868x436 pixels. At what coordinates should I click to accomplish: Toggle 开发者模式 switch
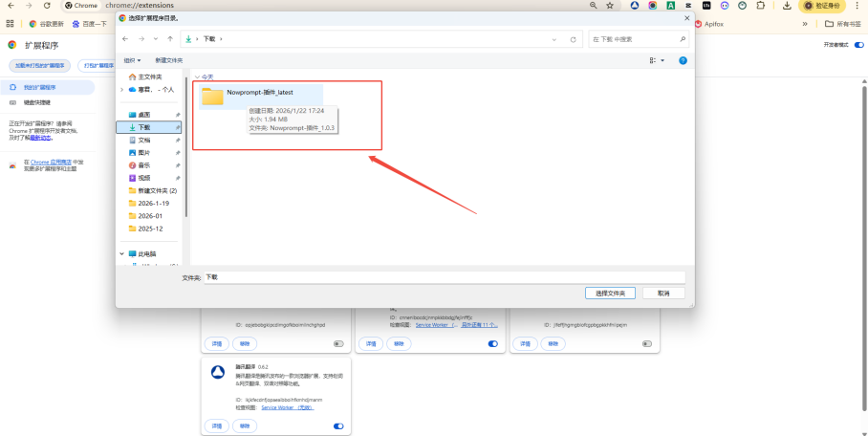[860, 45]
